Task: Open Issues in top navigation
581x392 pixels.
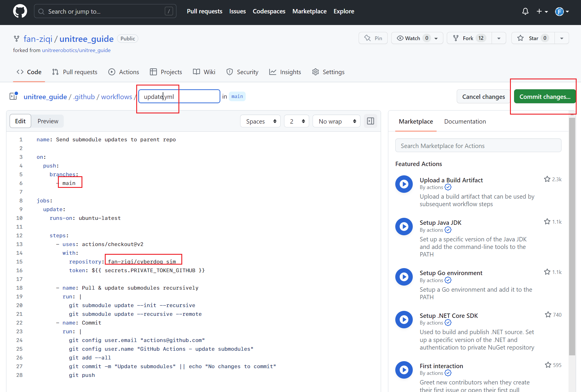Action: pyautogui.click(x=237, y=11)
